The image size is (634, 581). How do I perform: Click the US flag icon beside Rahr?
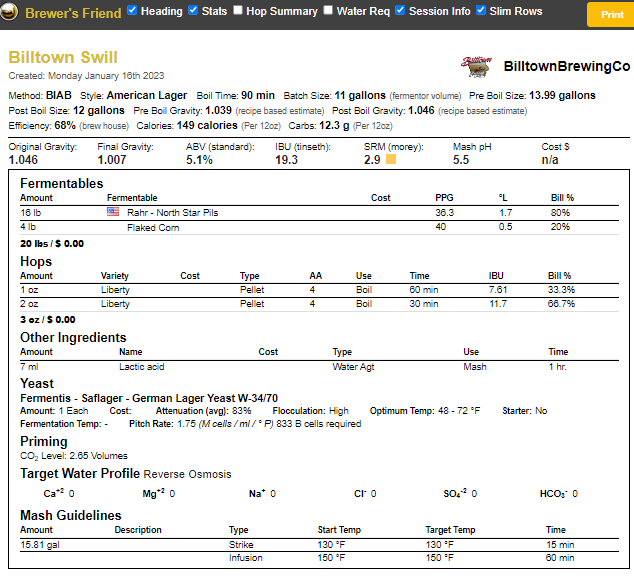[113, 212]
